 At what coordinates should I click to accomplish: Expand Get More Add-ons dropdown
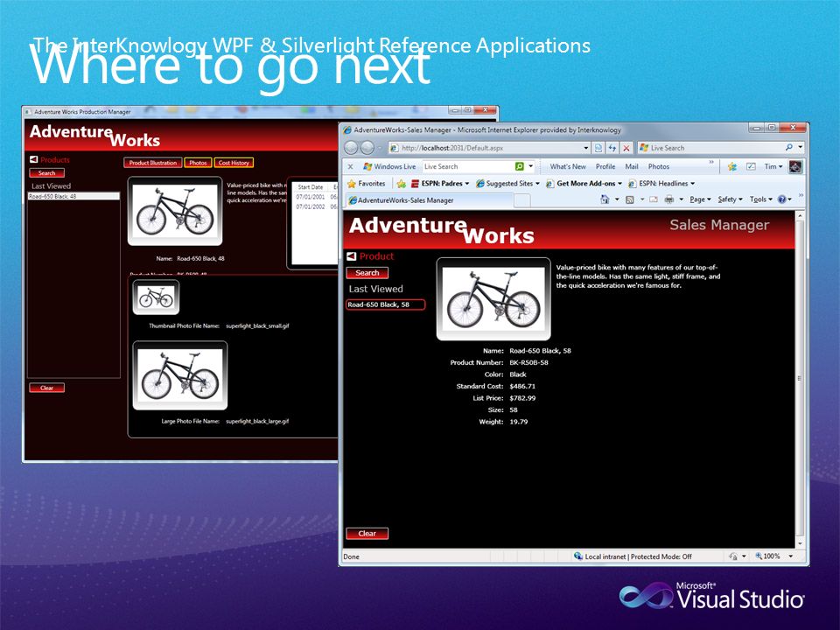click(584, 183)
